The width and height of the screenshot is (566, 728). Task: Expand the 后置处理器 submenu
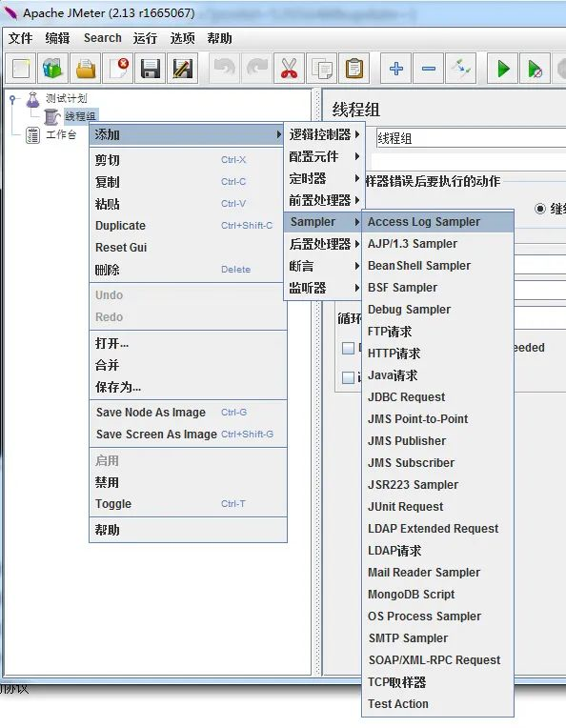(x=324, y=244)
